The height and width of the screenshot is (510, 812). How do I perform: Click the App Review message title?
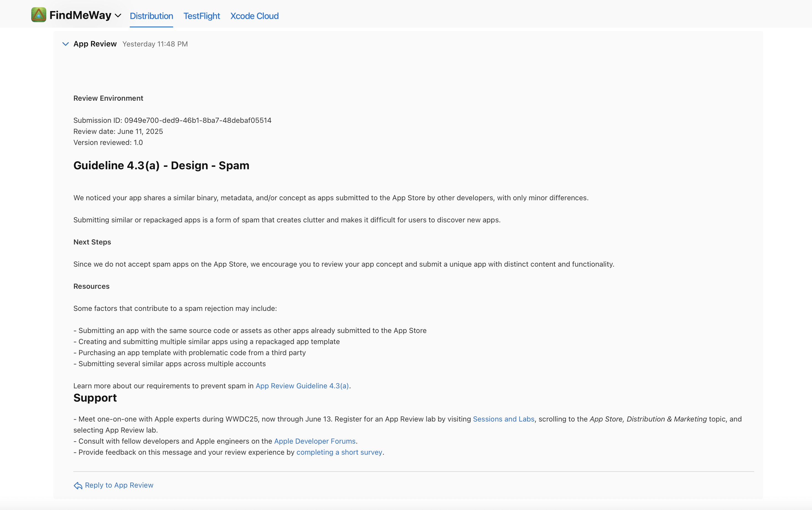point(95,44)
